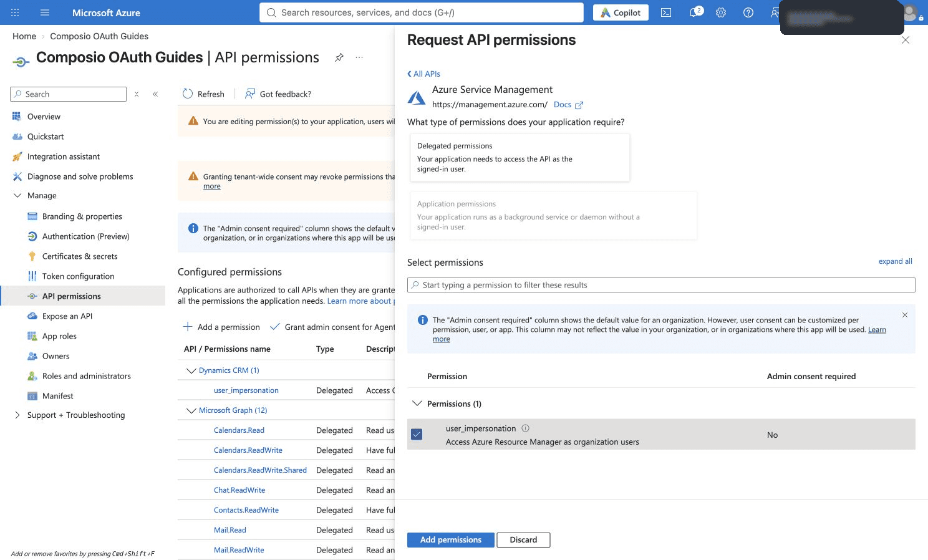Image resolution: width=928 pixels, height=560 pixels.
Task: Click Add a permission button
Action: 221,327
